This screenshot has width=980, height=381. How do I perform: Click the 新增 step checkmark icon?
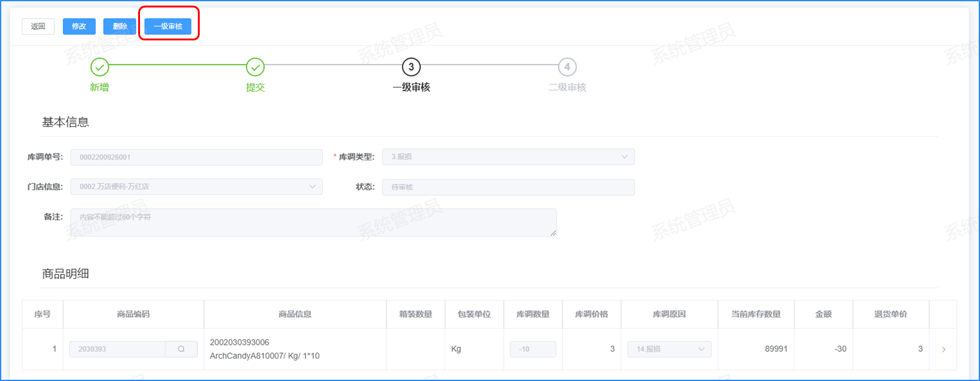click(100, 67)
